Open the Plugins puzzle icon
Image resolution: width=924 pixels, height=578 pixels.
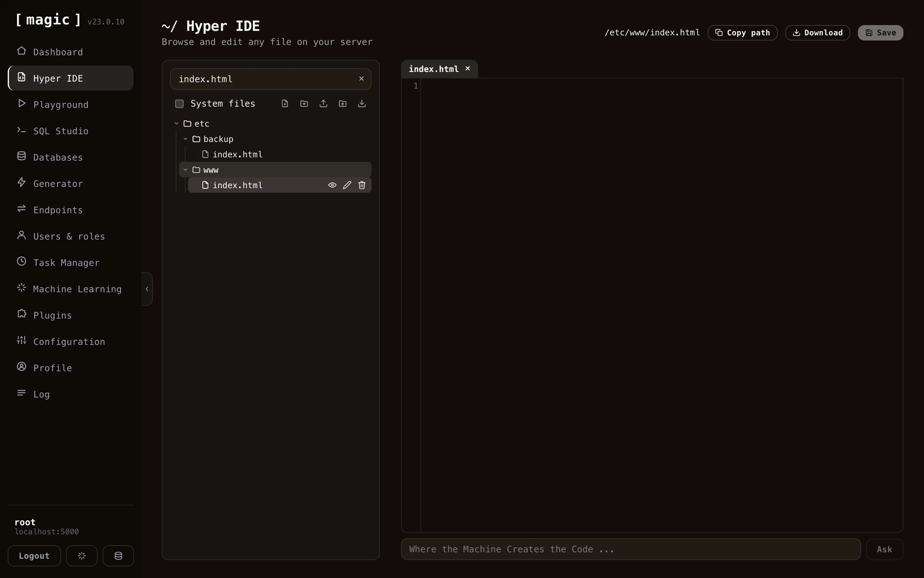click(22, 314)
